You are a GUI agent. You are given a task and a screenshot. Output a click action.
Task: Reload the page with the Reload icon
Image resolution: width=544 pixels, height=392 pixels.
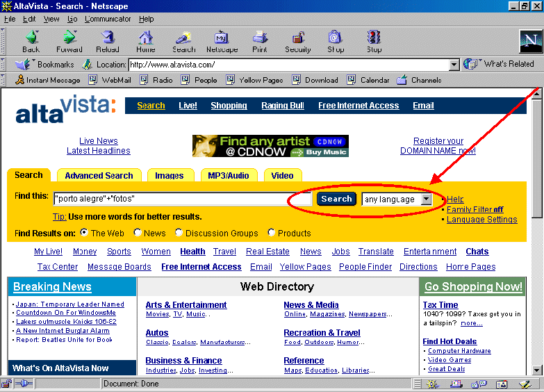(108, 41)
